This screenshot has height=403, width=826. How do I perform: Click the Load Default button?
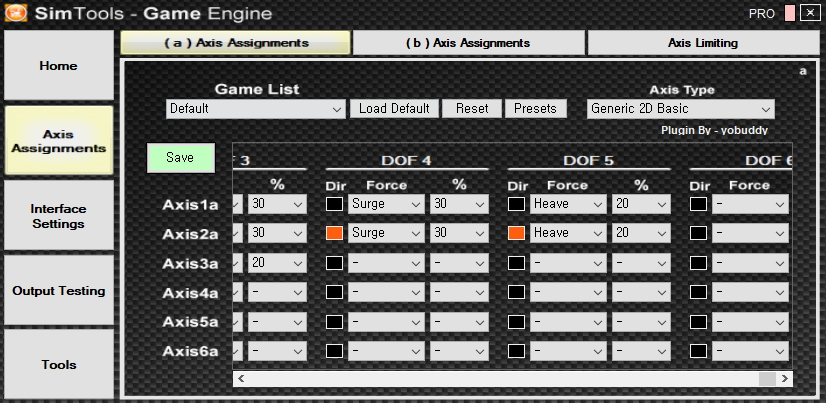pos(394,109)
